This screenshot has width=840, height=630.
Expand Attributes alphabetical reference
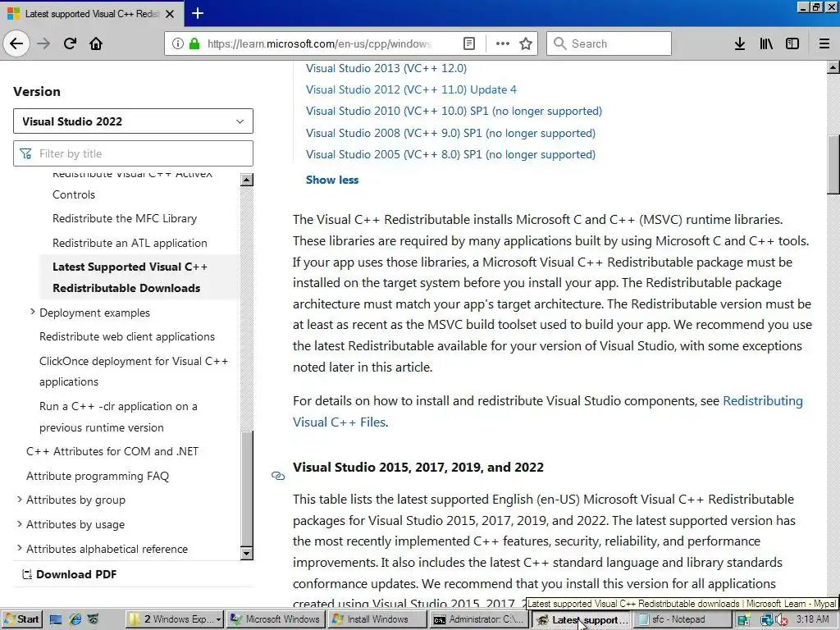[x=20, y=548]
